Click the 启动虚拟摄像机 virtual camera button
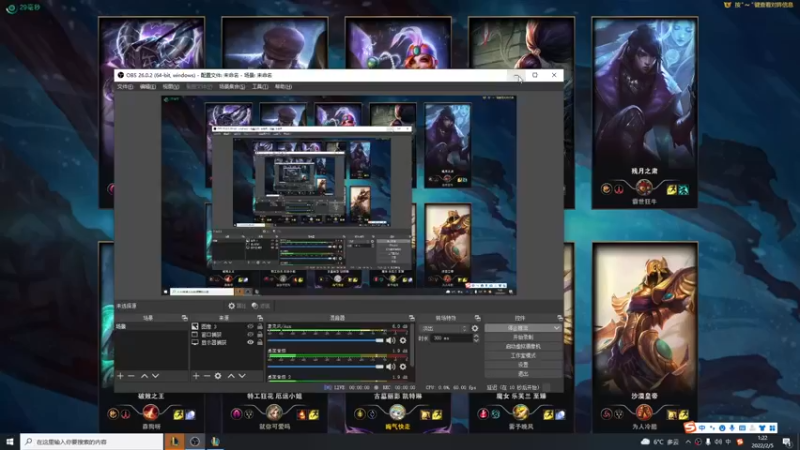The image size is (800, 450). (x=523, y=346)
